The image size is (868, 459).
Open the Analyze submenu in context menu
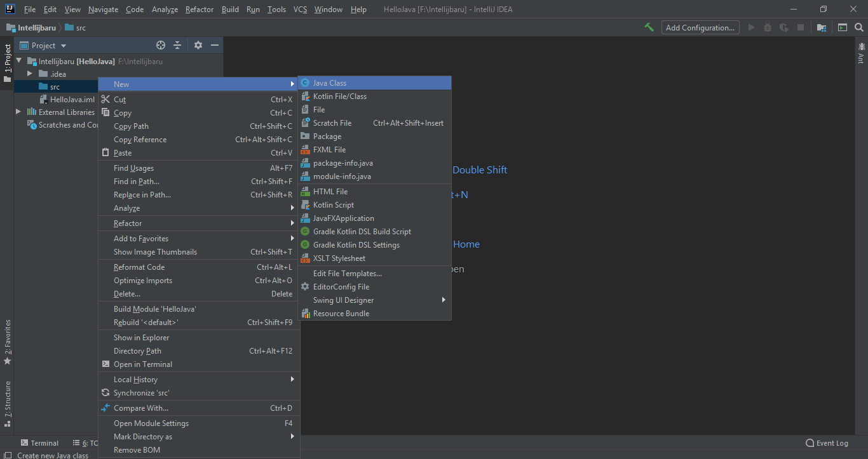pos(198,208)
